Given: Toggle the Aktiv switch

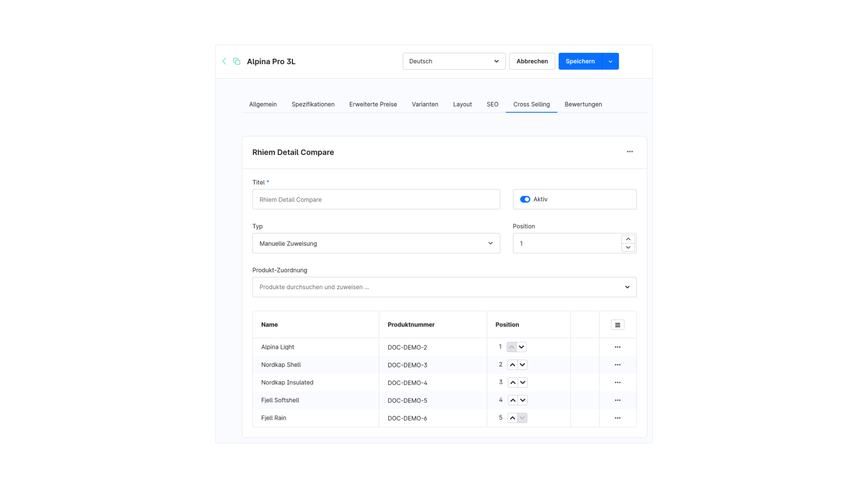Looking at the screenshot, I should pyautogui.click(x=525, y=199).
